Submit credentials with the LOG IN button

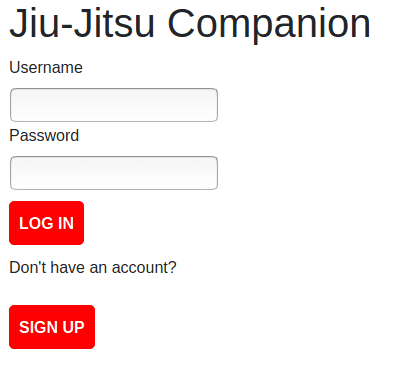pyautogui.click(x=46, y=223)
